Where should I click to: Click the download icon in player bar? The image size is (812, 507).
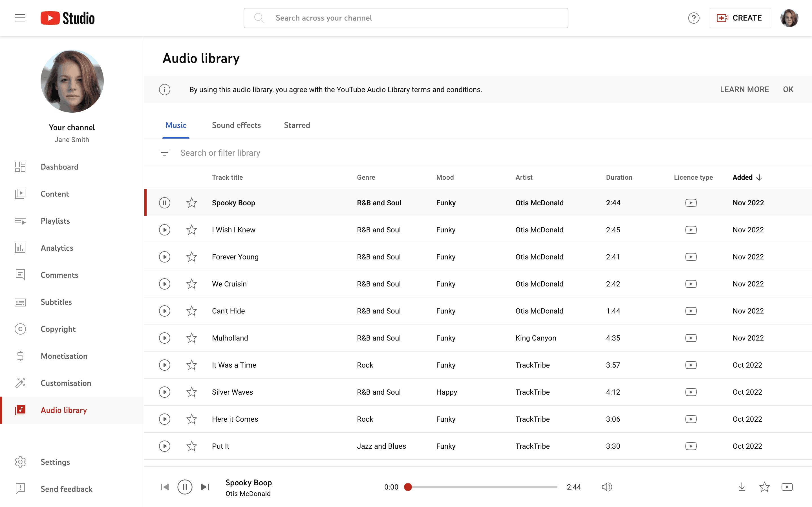pos(742,487)
